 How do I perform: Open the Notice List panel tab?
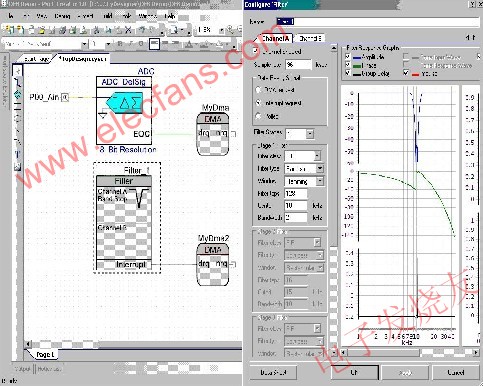coord(49,369)
